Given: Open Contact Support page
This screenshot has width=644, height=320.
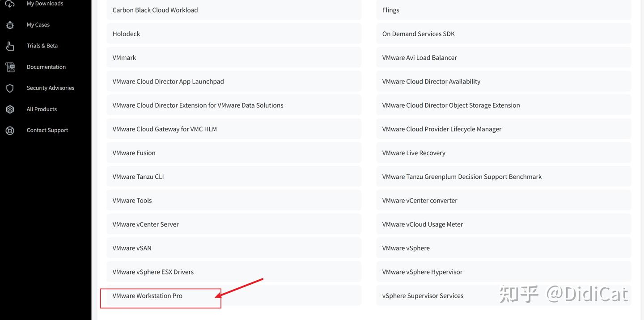Looking at the screenshot, I should [47, 131].
